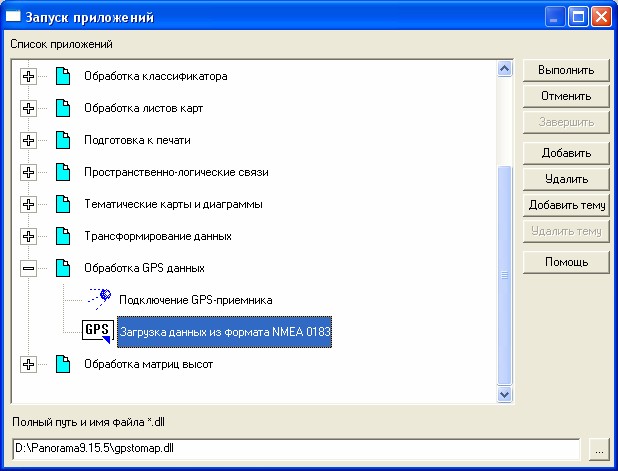
Task: Expand the Обработка матриц высот node
Action: tap(28, 364)
